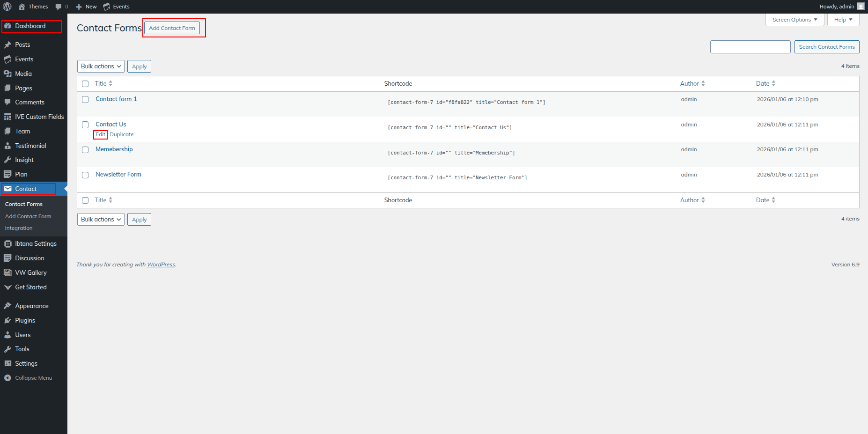The width and height of the screenshot is (868, 434).
Task: Expand the Help tab
Action: (x=843, y=20)
